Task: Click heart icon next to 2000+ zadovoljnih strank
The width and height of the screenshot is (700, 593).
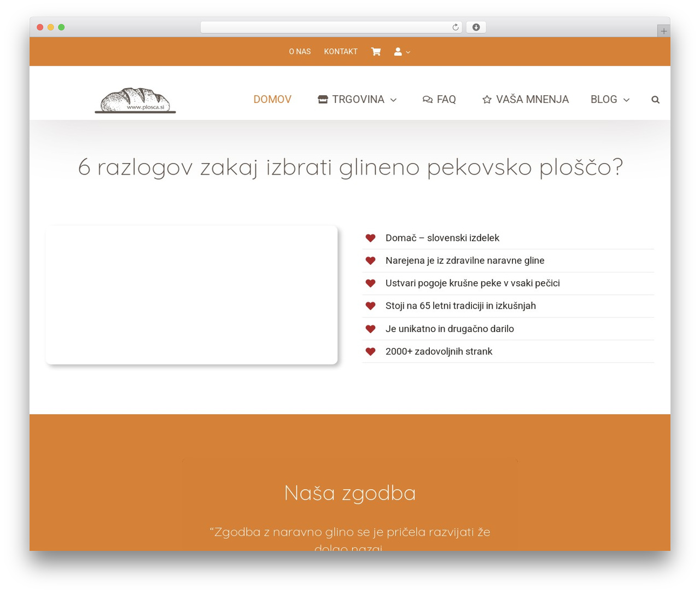Action: (x=370, y=351)
